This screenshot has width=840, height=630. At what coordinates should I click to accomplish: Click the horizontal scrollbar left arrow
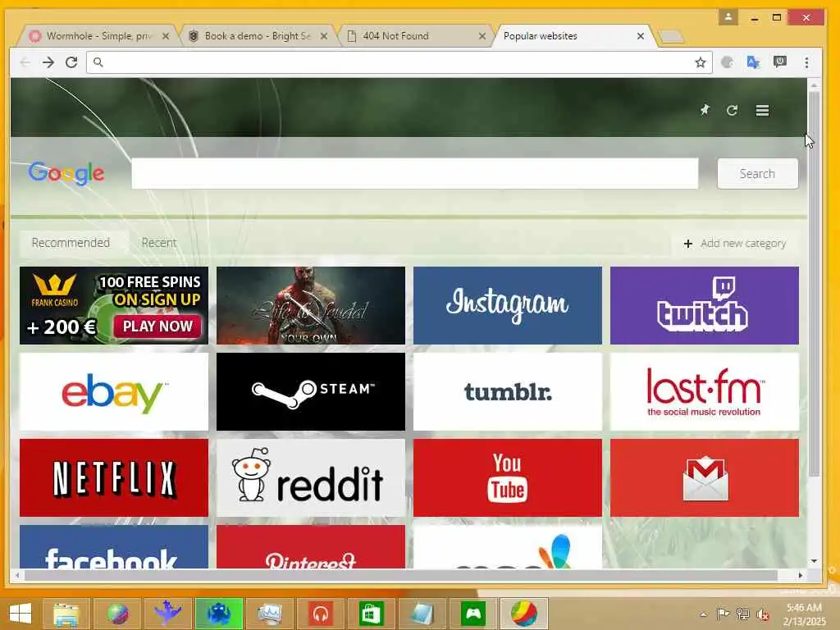[17, 575]
